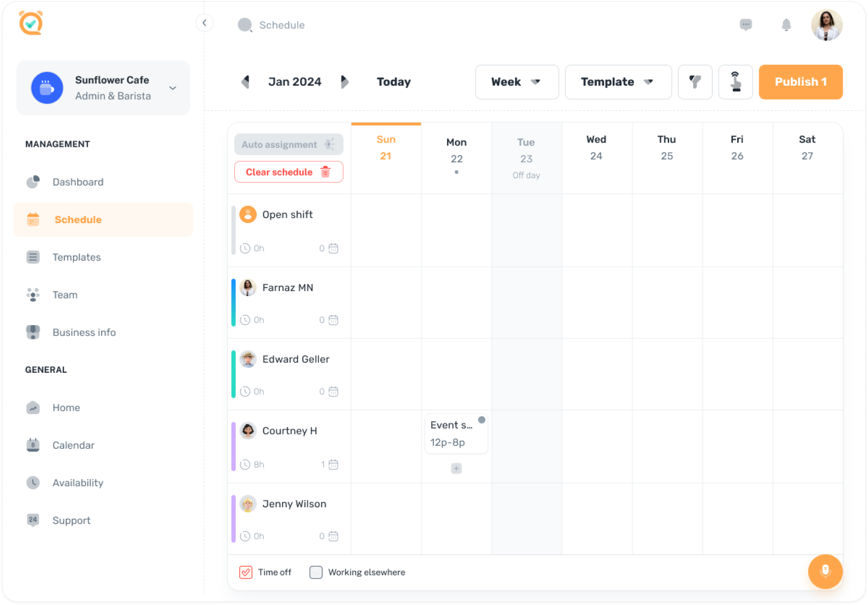Open the notifications bell
This screenshot has width=868, height=605.
tap(786, 25)
